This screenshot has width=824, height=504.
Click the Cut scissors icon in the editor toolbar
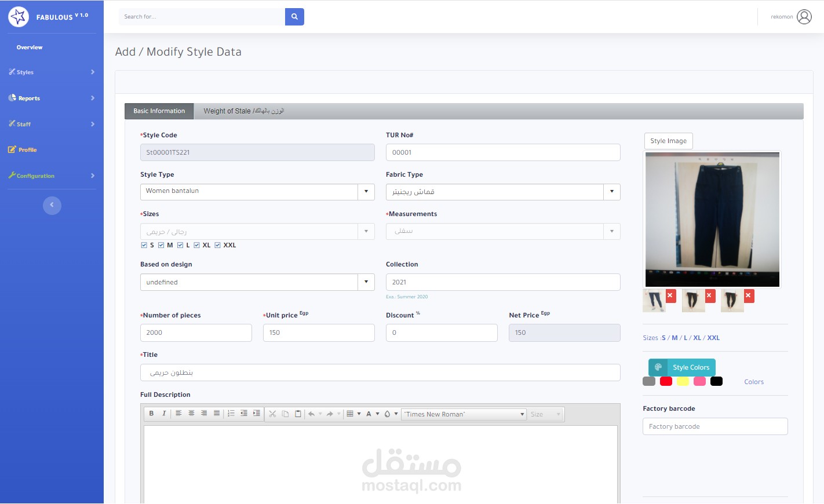(x=272, y=414)
